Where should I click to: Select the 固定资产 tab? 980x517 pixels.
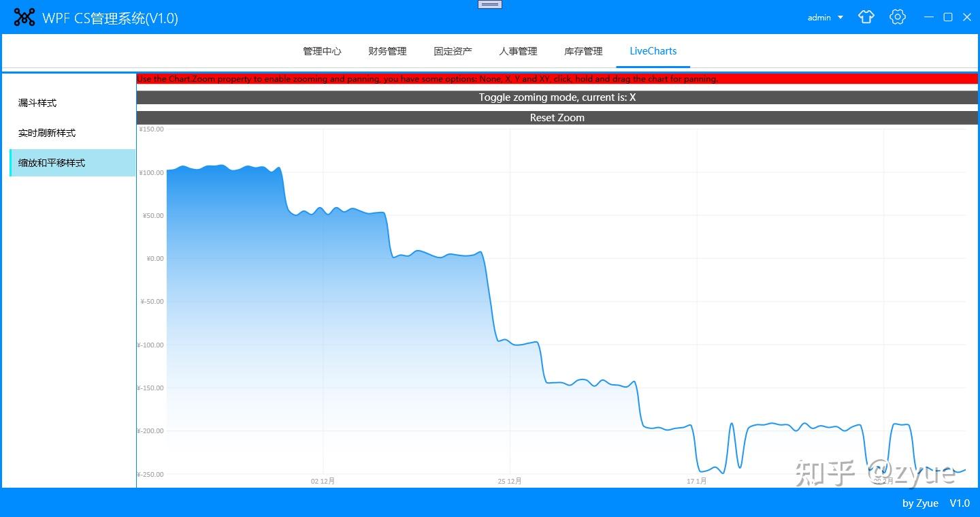(x=452, y=51)
